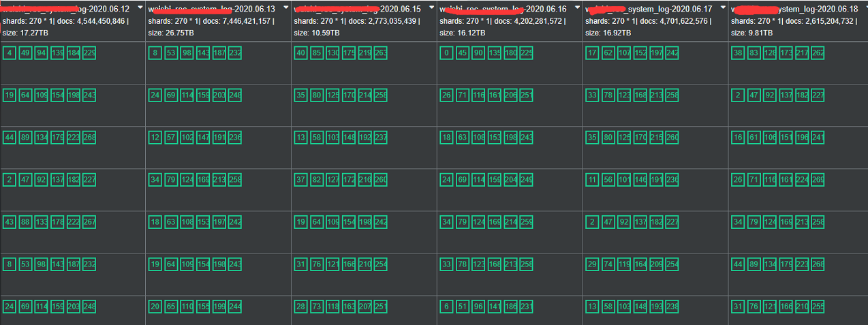Open dropdown arrow for index log-2020.06.16

(x=578, y=7)
